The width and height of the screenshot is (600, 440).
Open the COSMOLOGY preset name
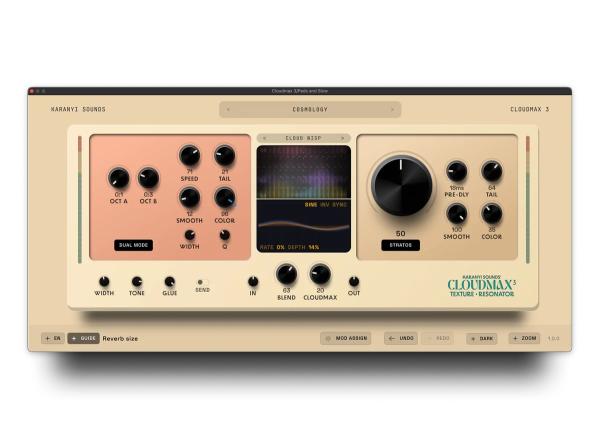pyautogui.click(x=310, y=109)
